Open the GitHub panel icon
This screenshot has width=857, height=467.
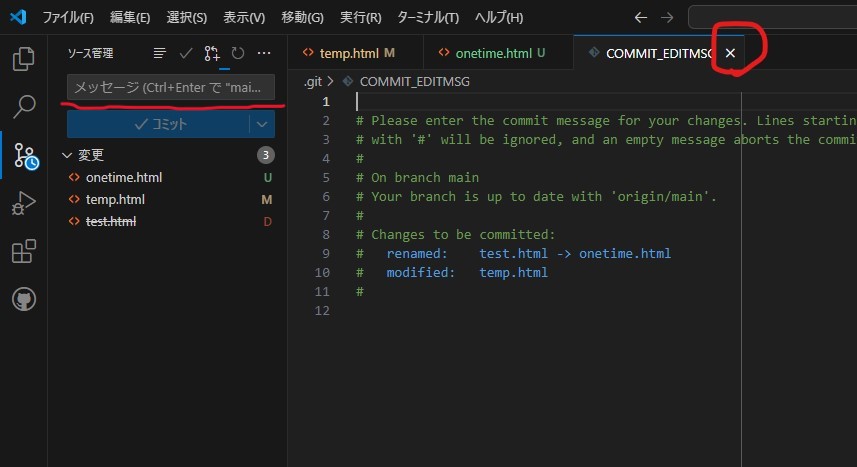tap(23, 300)
